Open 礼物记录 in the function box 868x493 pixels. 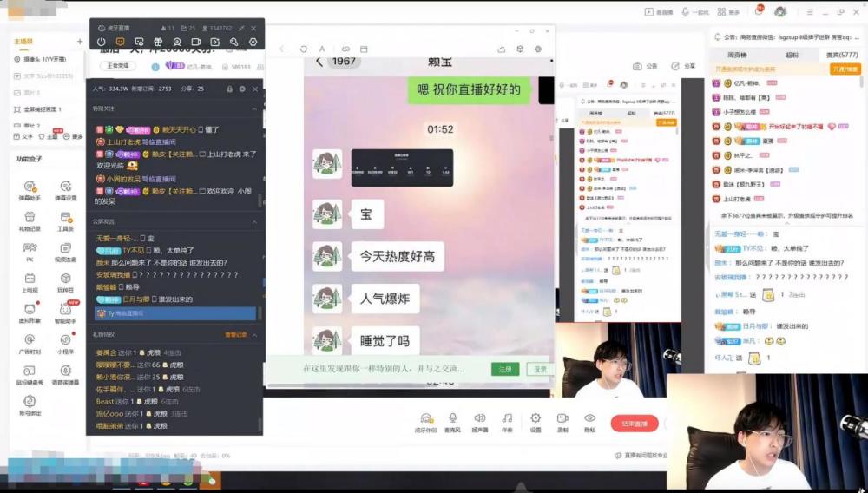coord(30,221)
